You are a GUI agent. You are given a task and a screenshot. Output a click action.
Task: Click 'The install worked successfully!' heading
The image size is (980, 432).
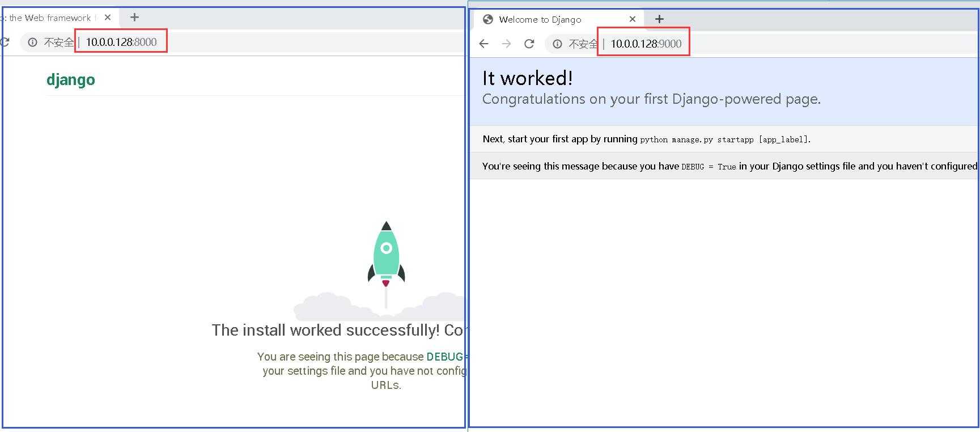[325, 330]
